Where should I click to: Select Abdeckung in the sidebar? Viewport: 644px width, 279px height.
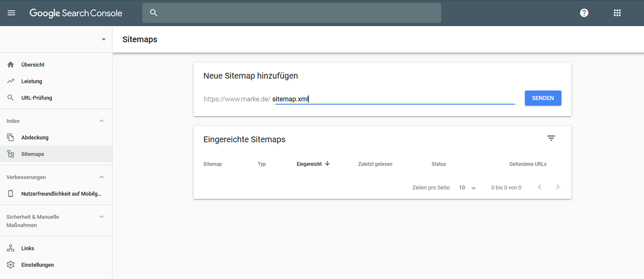pos(35,138)
